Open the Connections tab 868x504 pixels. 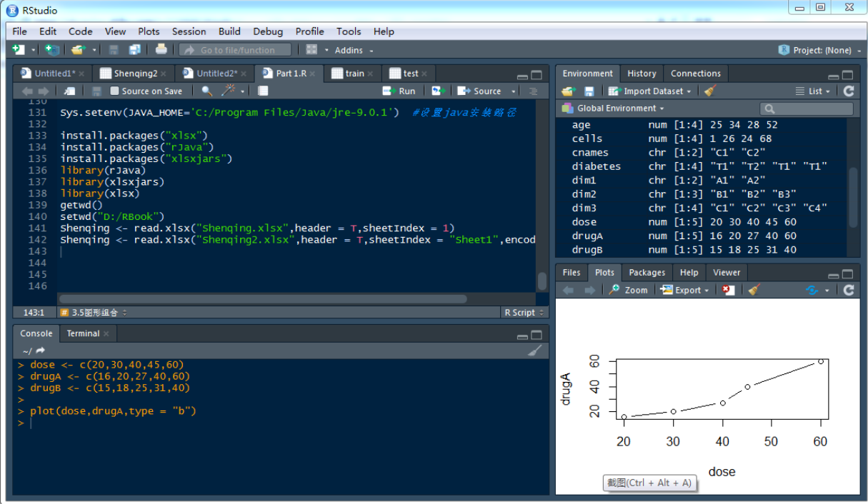[696, 74]
